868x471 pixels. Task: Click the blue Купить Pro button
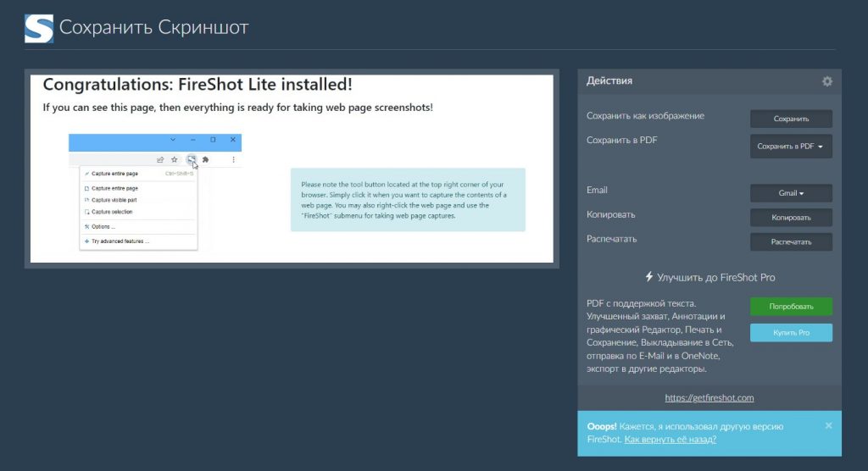pos(791,333)
